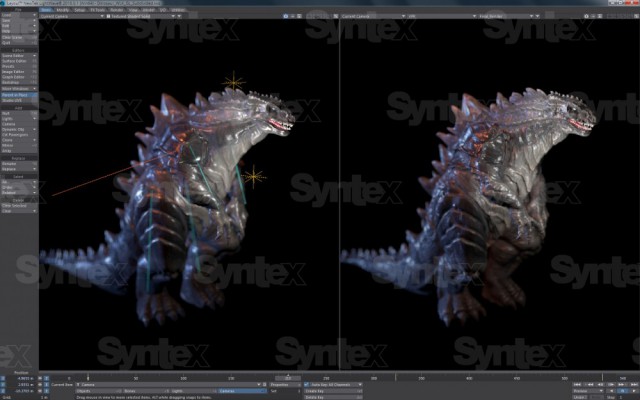Select Lights edit mode button
Image resolution: width=640 pixels, height=400 pixels.
[x=193, y=391]
